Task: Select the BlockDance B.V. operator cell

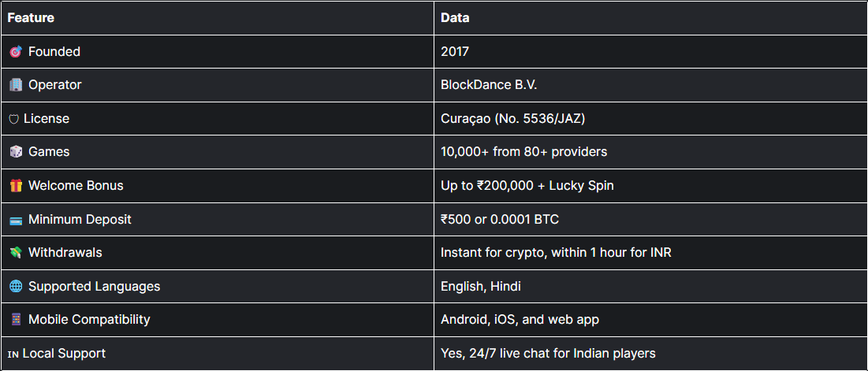Action: click(489, 85)
